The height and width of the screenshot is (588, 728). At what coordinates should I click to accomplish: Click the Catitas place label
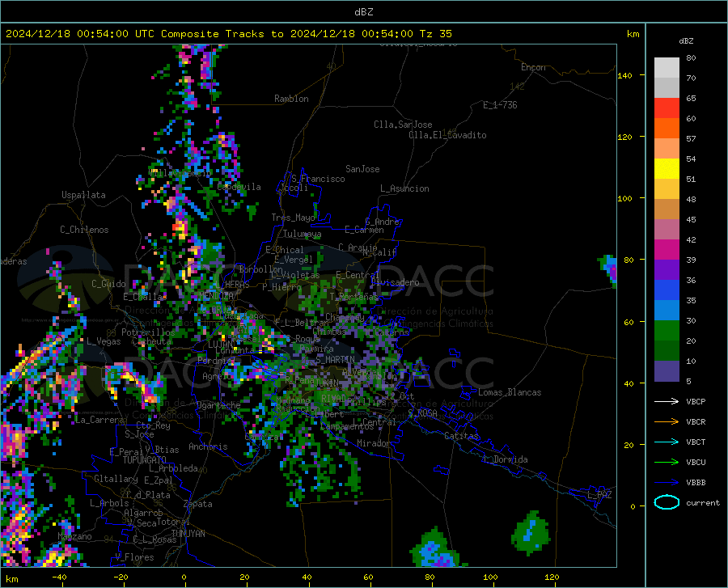tap(461, 436)
